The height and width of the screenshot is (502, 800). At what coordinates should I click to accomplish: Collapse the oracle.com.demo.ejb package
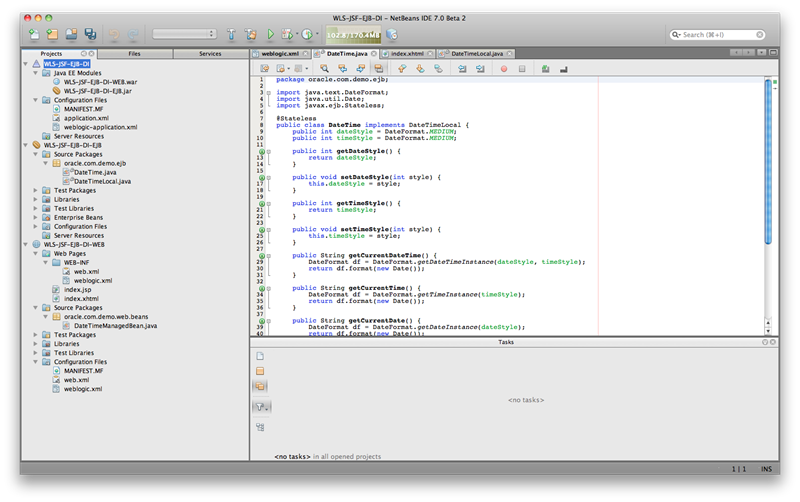tap(45, 163)
